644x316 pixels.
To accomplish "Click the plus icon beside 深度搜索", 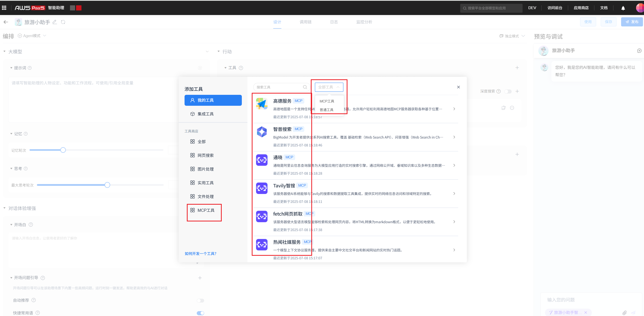I will [517, 92].
